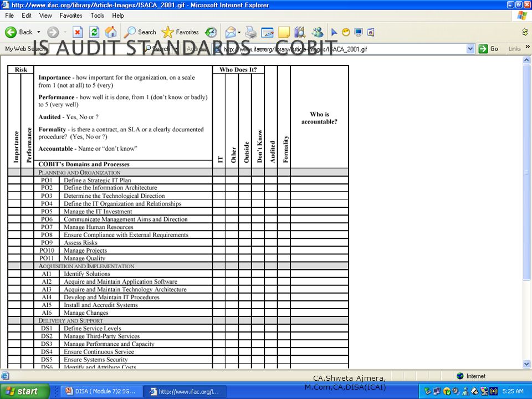Click the printer tray icon

click(475, 391)
